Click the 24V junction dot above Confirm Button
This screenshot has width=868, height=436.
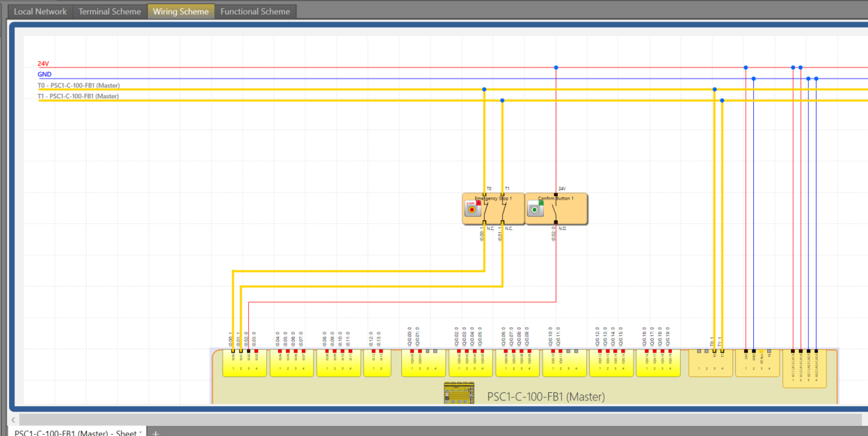(x=556, y=67)
